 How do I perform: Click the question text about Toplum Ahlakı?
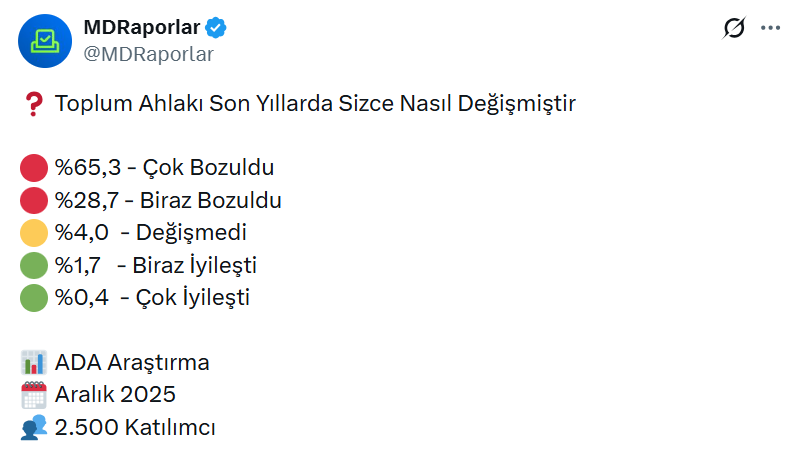315,104
